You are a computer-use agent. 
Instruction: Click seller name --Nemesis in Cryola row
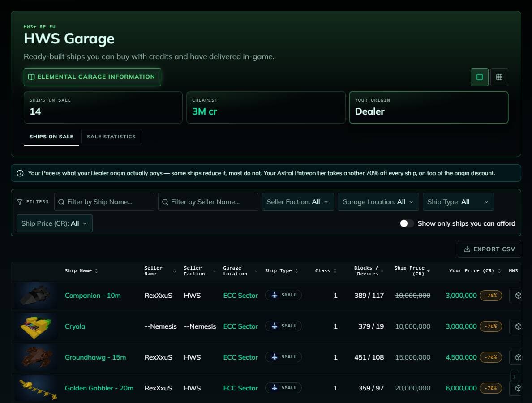(160, 326)
